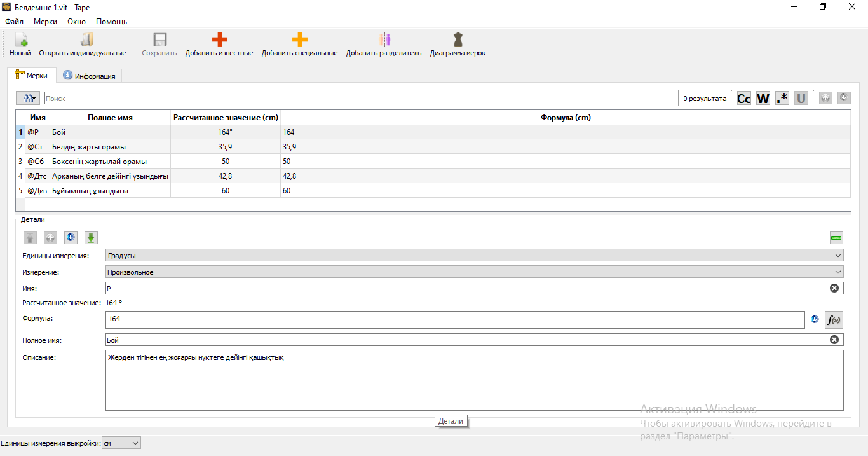Select row @Диз Бұйымның ұзындығы
Viewport: 868px width, 456px height.
[433, 191]
